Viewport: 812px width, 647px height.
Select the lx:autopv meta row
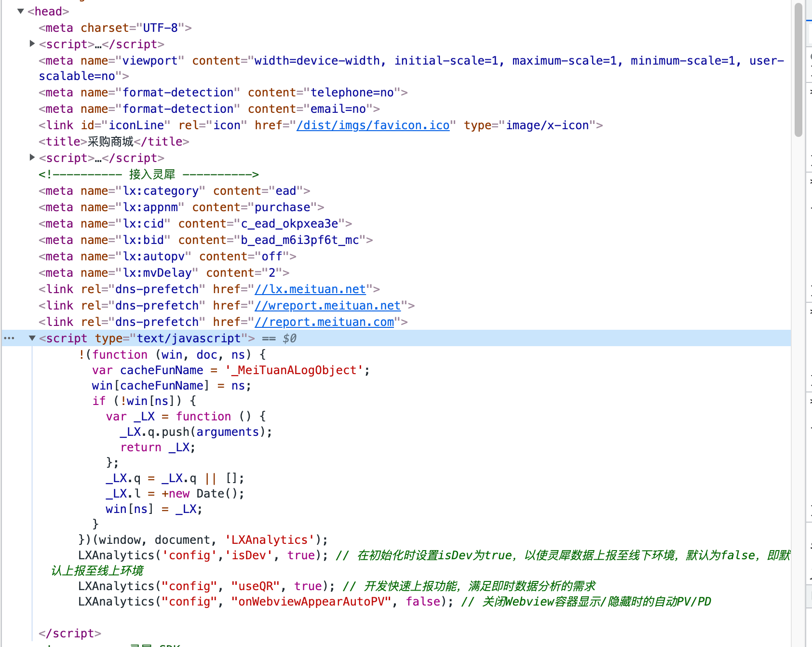coord(167,256)
